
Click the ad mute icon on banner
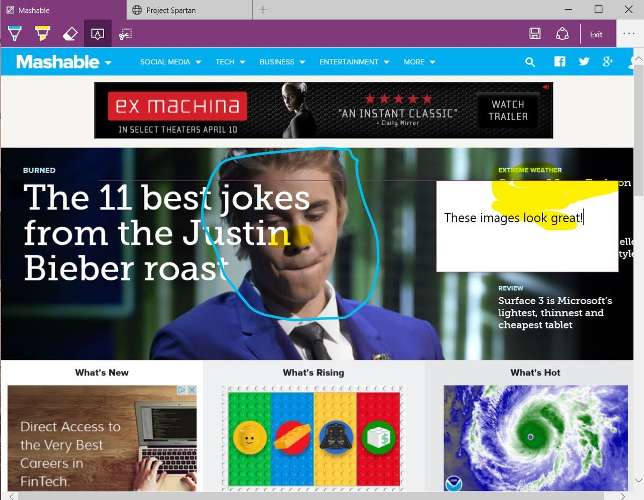[546, 87]
